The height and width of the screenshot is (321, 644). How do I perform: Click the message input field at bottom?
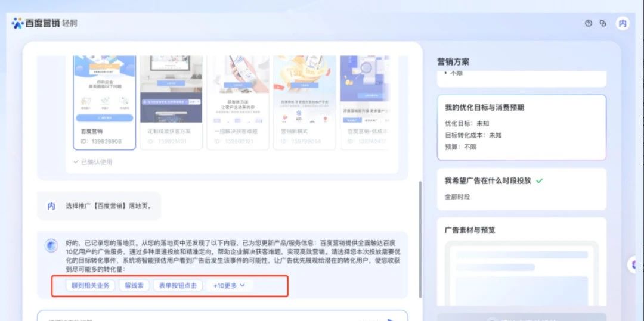[x=222, y=316]
